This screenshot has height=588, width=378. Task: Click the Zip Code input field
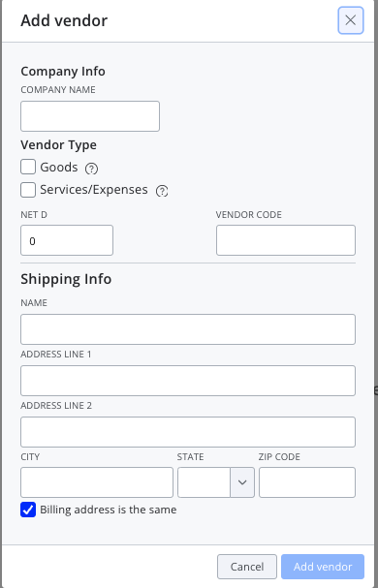point(307,482)
